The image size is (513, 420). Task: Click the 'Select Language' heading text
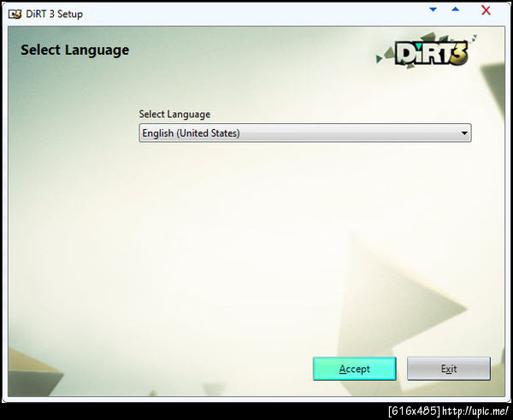tap(75, 50)
